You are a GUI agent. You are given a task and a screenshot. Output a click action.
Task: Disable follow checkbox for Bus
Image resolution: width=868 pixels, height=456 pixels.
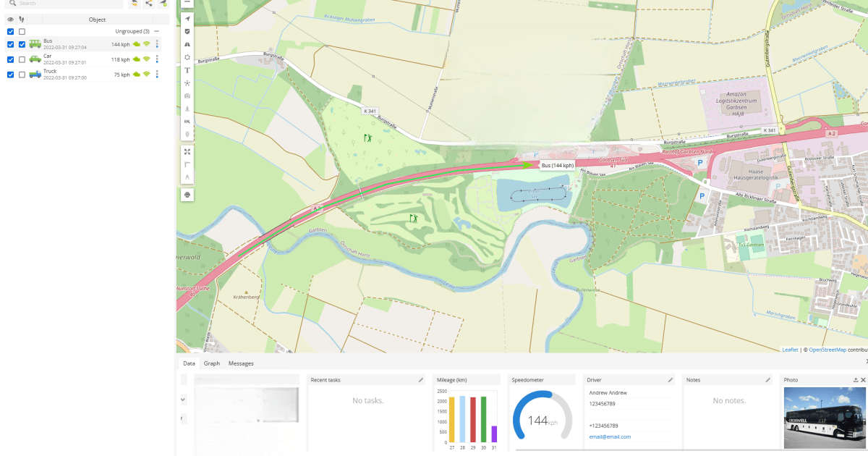pyautogui.click(x=22, y=44)
